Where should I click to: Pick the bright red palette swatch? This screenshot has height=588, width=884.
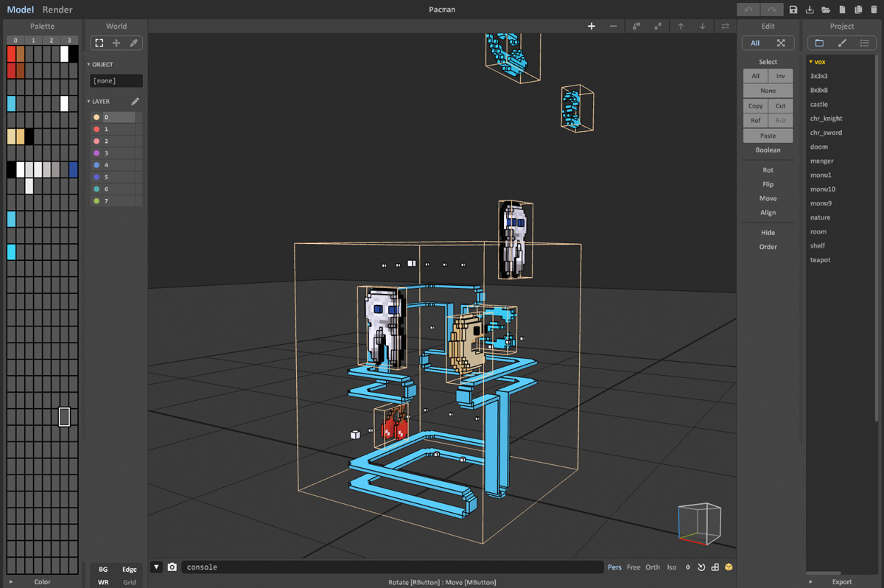pyautogui.click(x=11, y=54)
